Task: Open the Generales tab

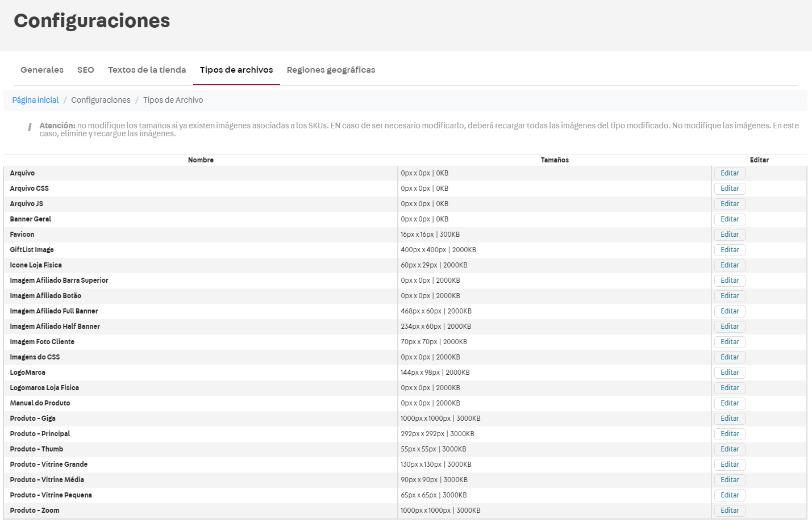Action: click(x=42, y=70)
